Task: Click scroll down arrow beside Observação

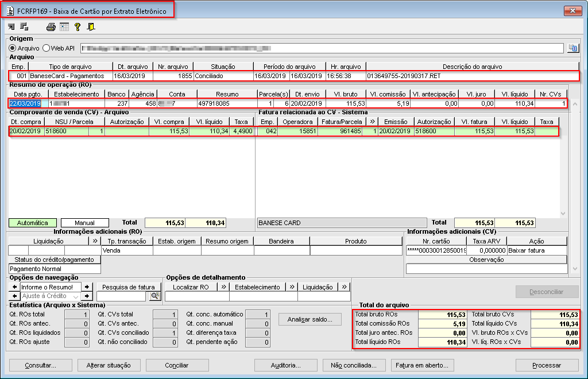Action: click(575, 268)
